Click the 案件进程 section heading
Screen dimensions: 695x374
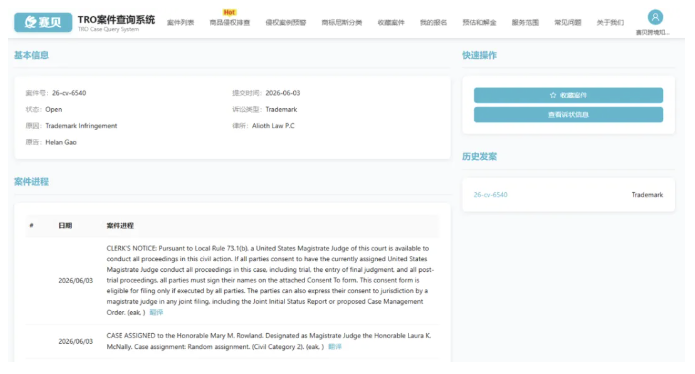(31, 182)
